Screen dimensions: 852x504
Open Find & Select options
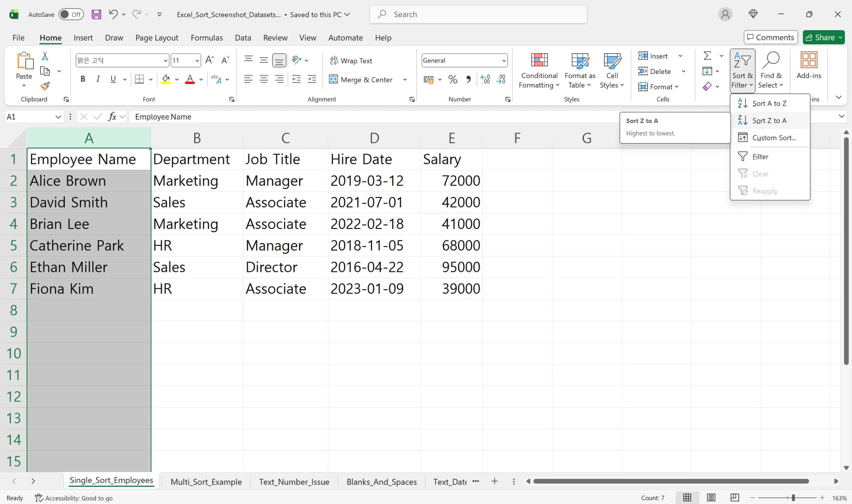pos(771,70)
